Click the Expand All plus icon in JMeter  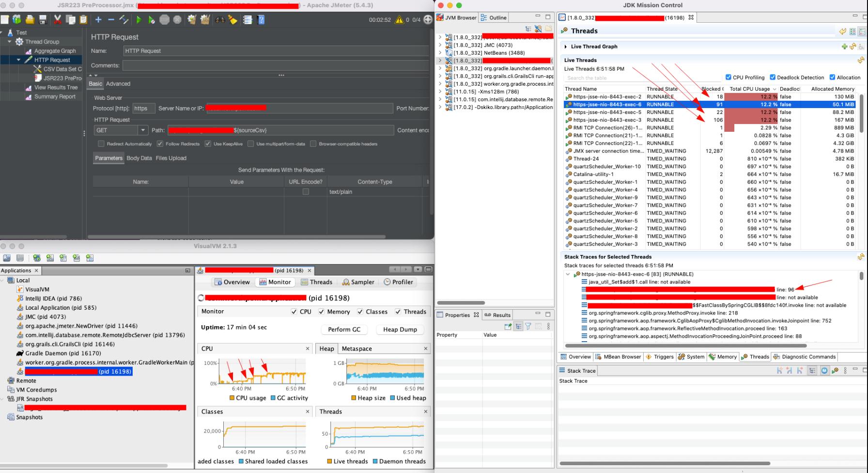click(x=98, y=19)
